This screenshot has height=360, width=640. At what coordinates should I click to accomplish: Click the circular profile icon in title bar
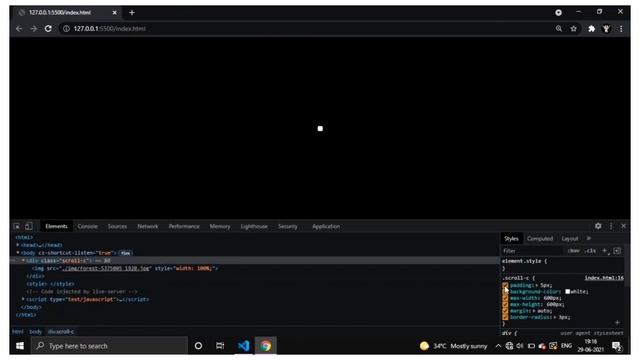558,13
